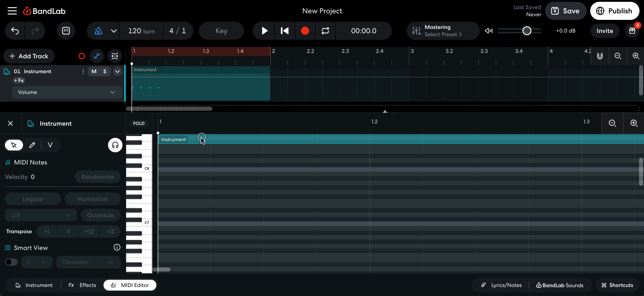This screenshot has height=296, width=644.
Task: Click the skip to start icon
Action: pyautogui.click(x=285, y=31)
